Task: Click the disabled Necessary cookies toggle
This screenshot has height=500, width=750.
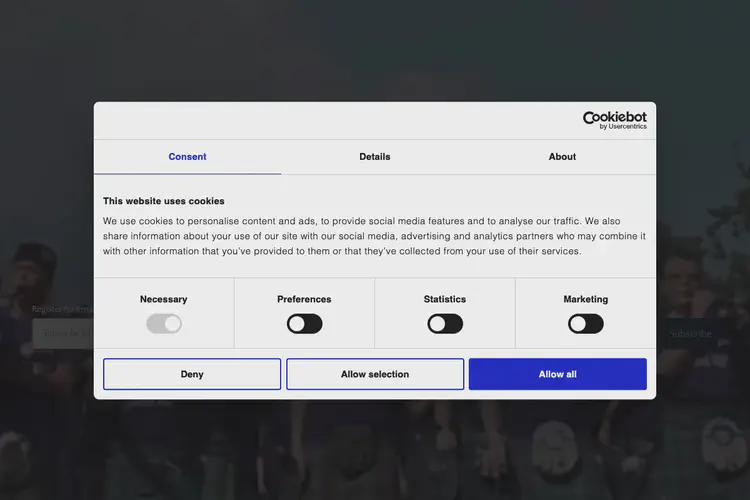Action: point(164,324)
